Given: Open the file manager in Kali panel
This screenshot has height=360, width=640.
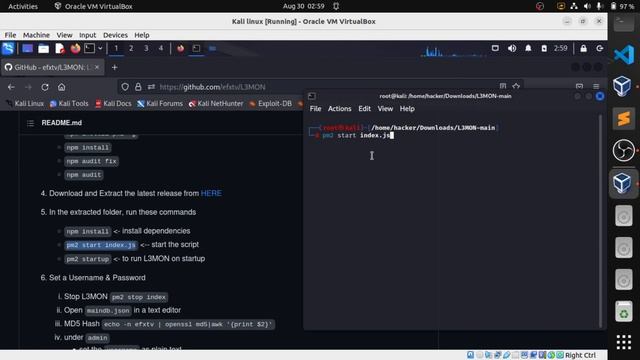Looking at the screenshot, I should (x=43, y=49).
